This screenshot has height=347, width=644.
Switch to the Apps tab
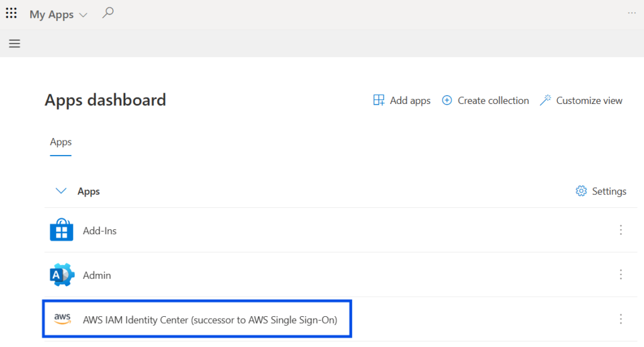61,142
